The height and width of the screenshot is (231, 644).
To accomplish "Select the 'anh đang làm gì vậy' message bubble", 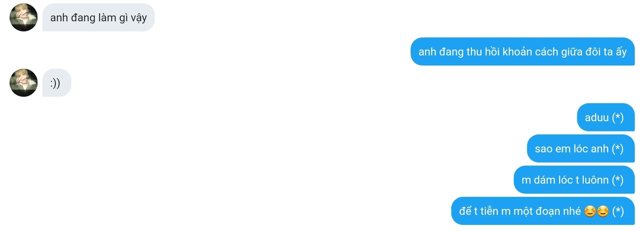I will click(x=99, y=17).
